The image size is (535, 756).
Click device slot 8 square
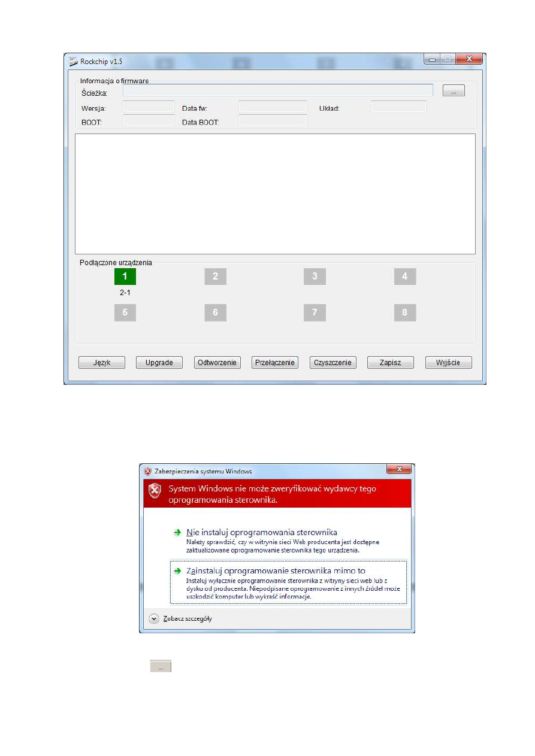click(405, 312)
